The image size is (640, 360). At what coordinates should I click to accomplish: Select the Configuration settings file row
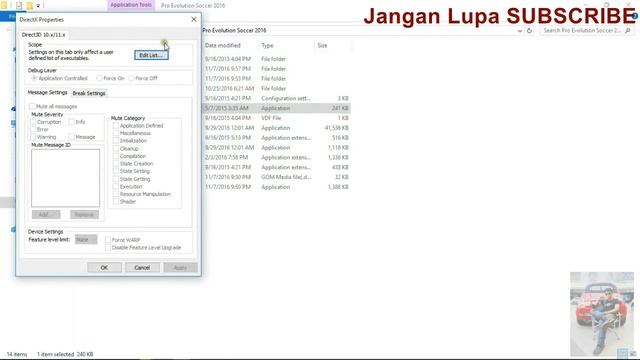pyautogui.click(x=276, y=98)
